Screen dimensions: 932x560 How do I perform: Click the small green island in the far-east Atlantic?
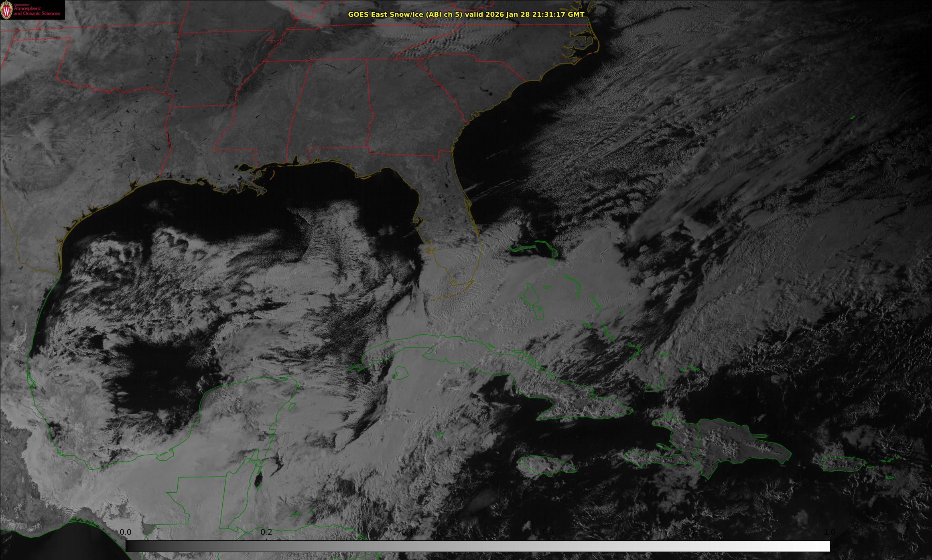[853, 117]
